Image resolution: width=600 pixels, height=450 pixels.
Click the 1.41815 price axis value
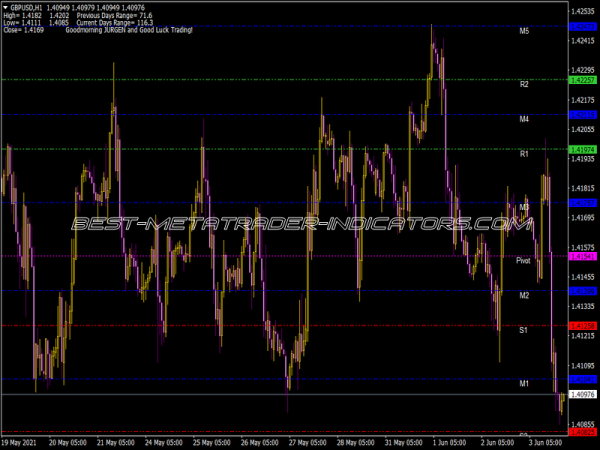point(583,188)
